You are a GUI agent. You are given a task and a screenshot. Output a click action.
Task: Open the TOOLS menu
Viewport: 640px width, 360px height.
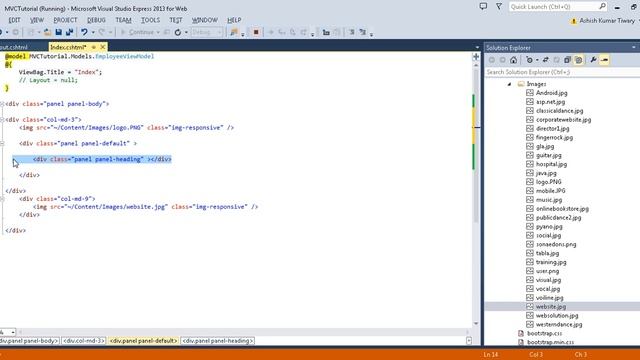coord(151,20)
